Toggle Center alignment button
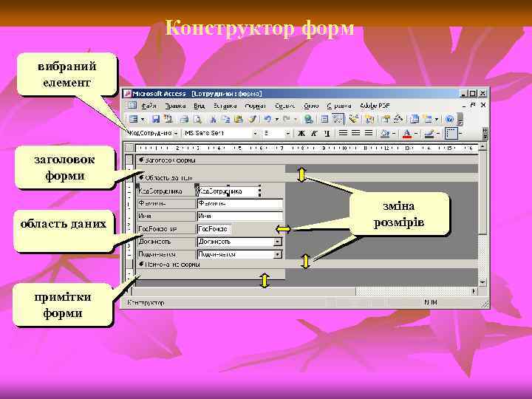This screenshot has height=399, width=532. pos(355,133)
